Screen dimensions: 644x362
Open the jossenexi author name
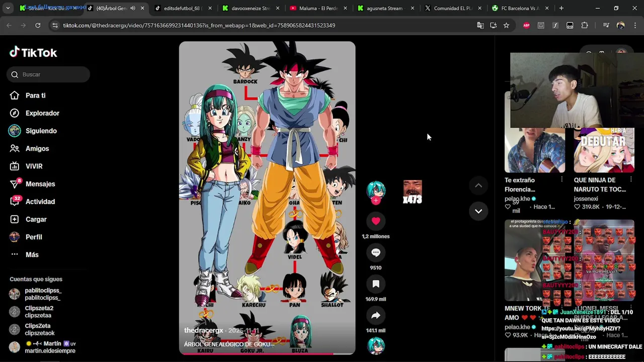coord(586,199)
